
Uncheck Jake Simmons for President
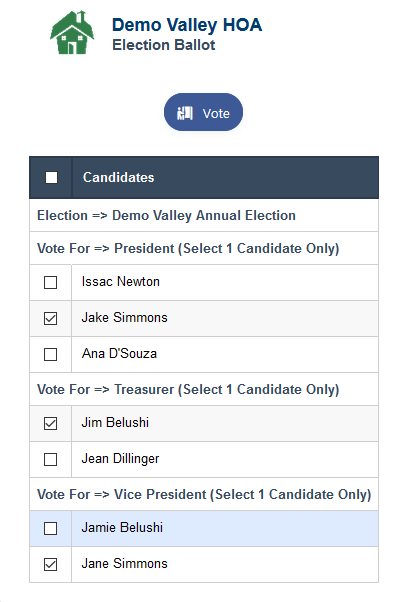click(51, 318)
